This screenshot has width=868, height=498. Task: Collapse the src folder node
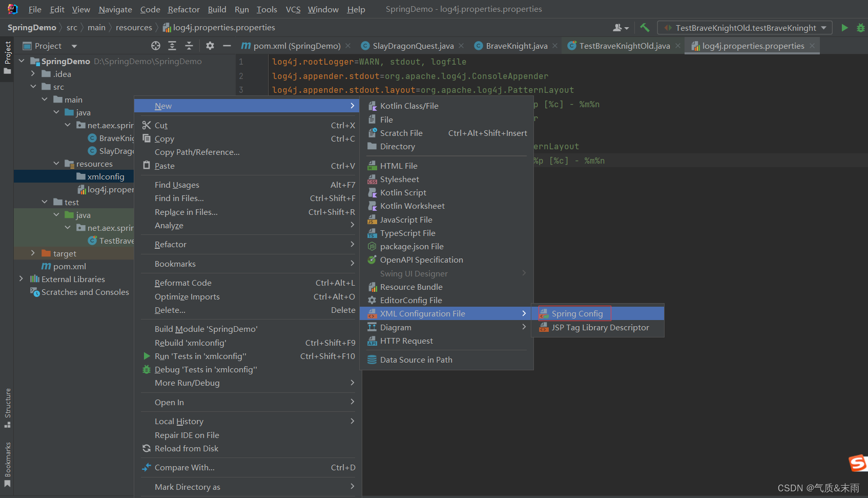[33, 87]
